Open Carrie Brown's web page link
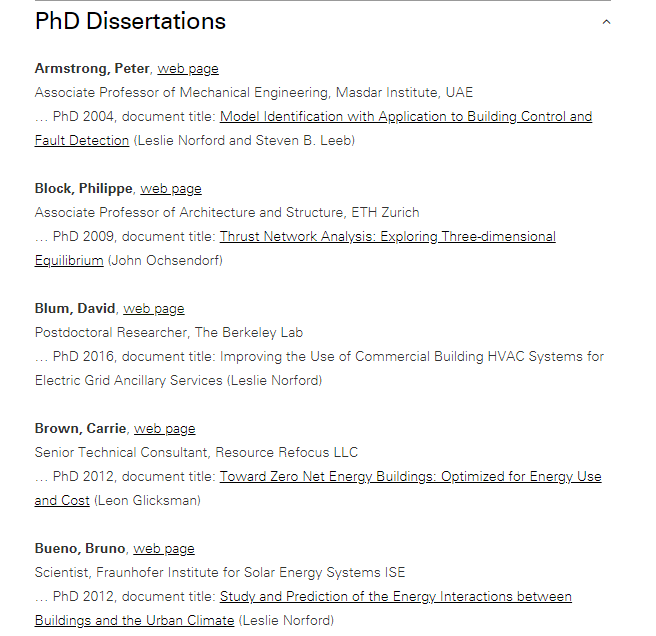The image size is (656, 636). (164, 429)
